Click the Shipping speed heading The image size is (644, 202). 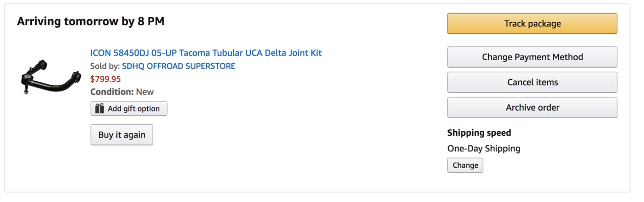tap(479, 133)
